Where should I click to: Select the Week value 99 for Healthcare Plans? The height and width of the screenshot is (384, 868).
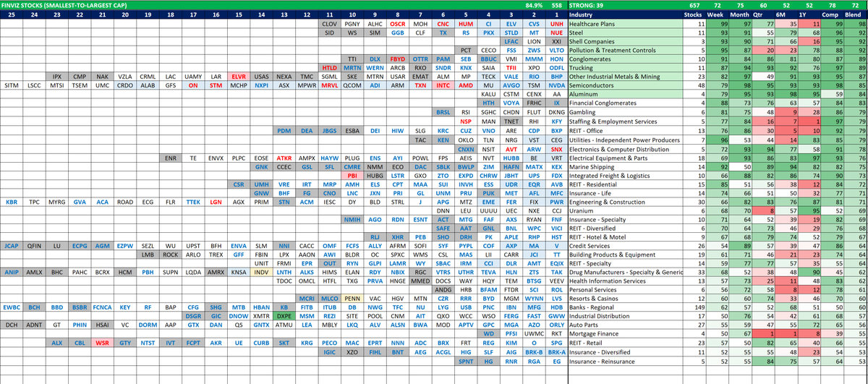click(718, 24)
